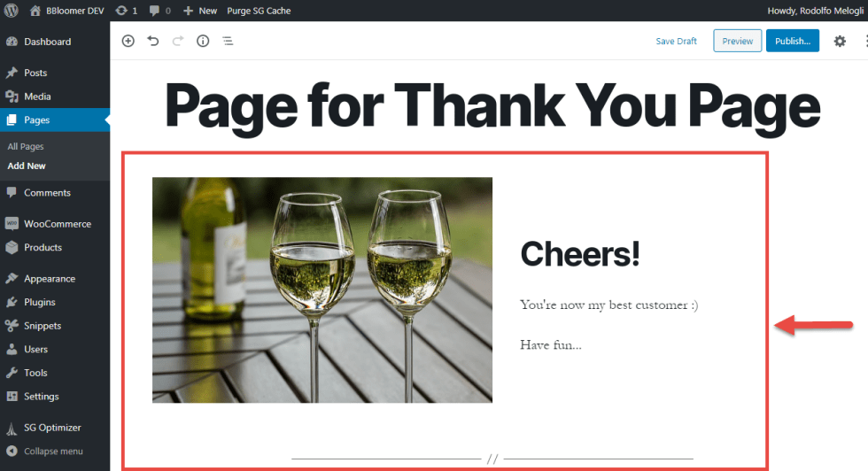This screenshot has width=868, height=471.
Task: Select the wine glasses image block
Action: 322,290
